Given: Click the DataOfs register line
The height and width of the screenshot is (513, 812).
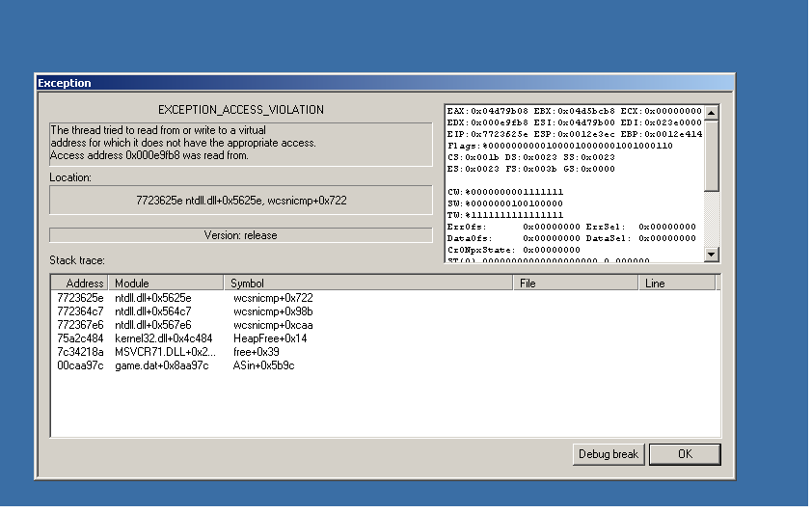Looking at the screenshot, I should pyautogui.click(x=572, y=238).
